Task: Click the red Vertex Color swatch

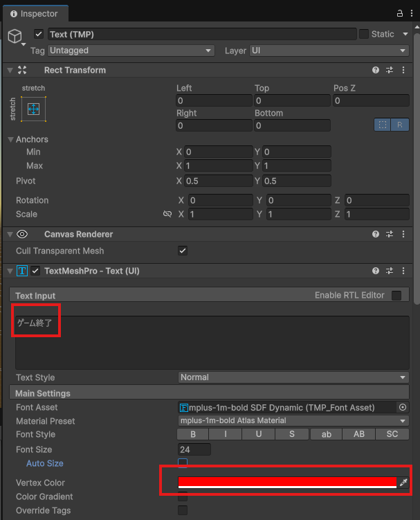Action: (x=286, y=482)
